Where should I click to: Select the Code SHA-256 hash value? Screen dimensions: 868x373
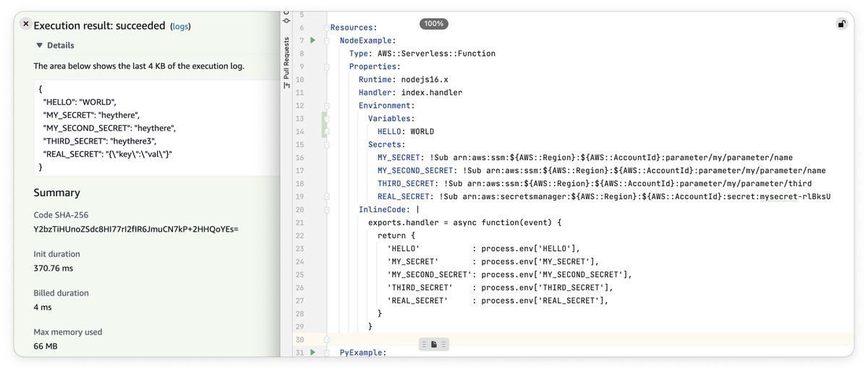pos(136,229)
